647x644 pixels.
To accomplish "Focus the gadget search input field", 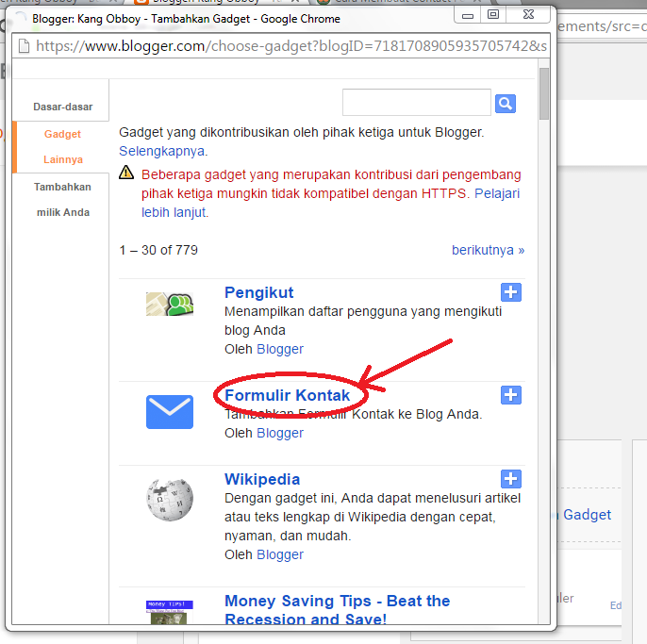I will [417, 103].
